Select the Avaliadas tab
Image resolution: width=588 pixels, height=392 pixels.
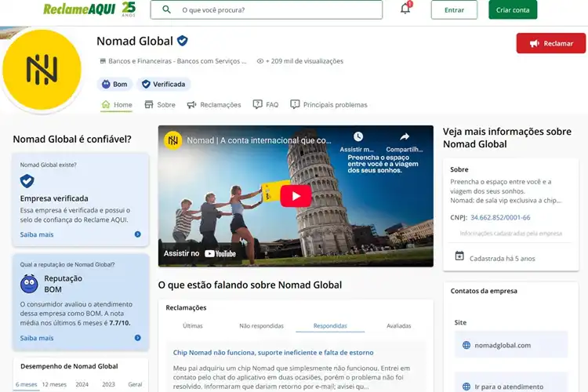[x=398, y=325]
